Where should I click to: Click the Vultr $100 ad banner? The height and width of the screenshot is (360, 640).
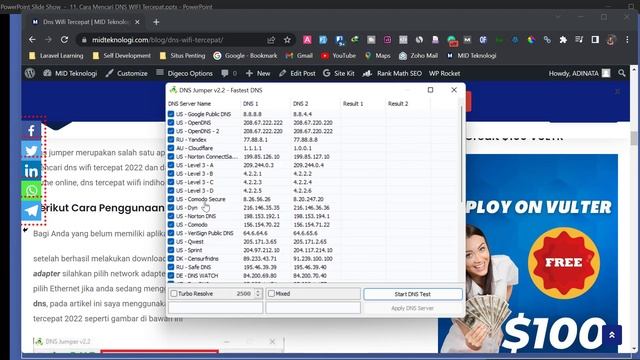tap(529, 253)
